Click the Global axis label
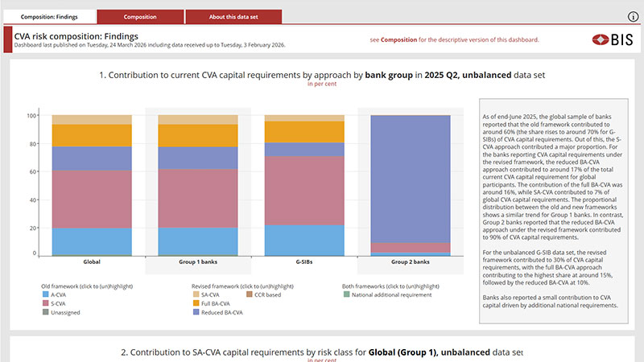644x362 pixels. click(x=92, y=262)
